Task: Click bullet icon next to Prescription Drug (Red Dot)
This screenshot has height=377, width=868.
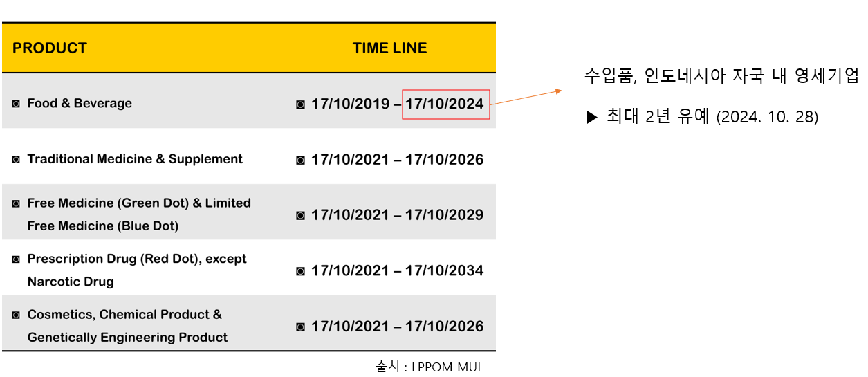Action: [16, 259]
